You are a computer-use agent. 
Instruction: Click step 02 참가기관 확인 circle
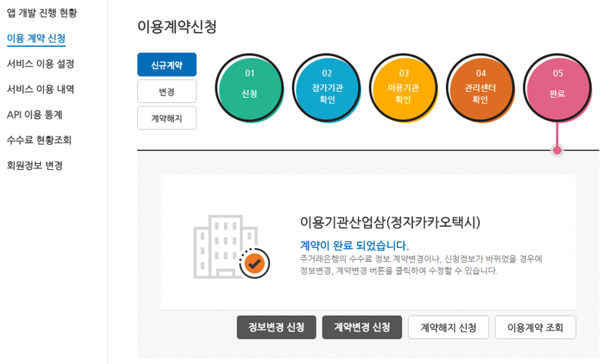[326, 88]
